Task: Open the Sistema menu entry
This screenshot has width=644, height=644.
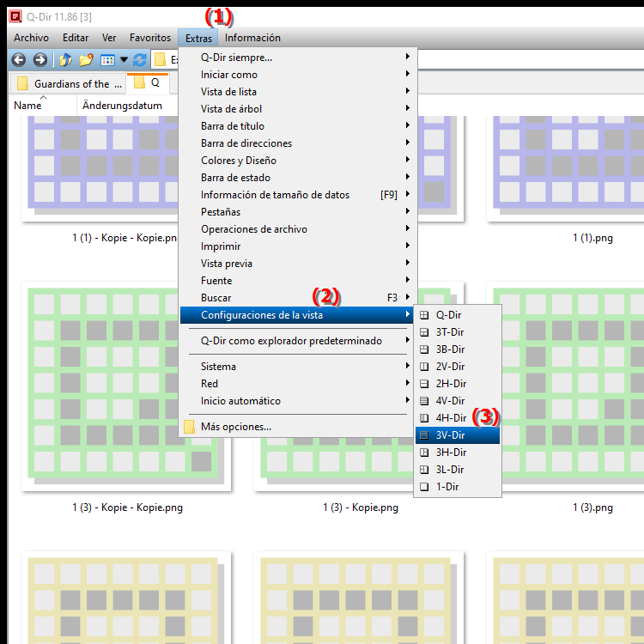Action: click(296, 367)
